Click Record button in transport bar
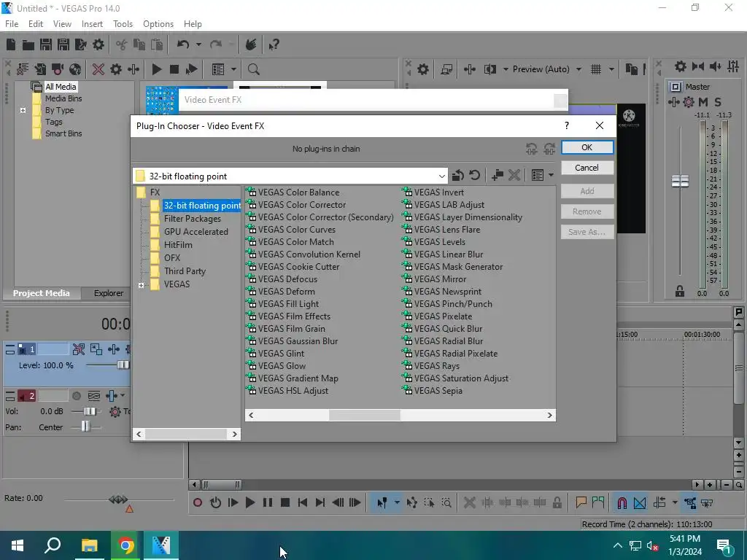 tap(198, 502)
